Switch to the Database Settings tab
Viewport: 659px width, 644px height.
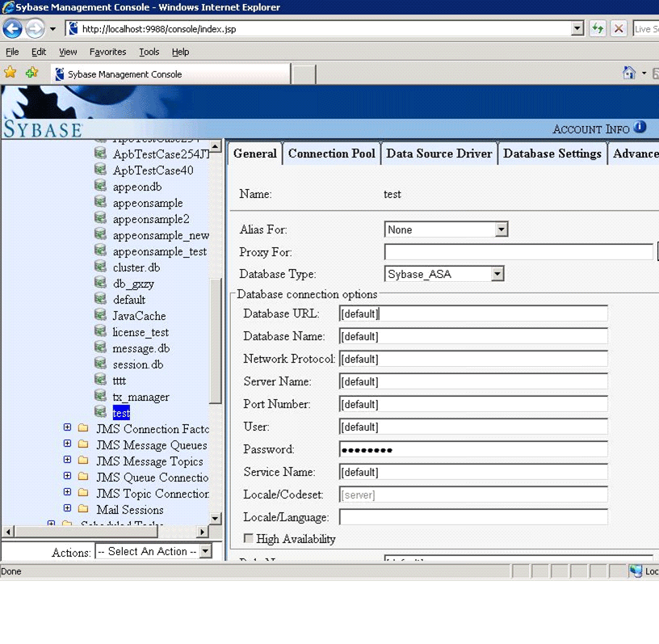552,154
